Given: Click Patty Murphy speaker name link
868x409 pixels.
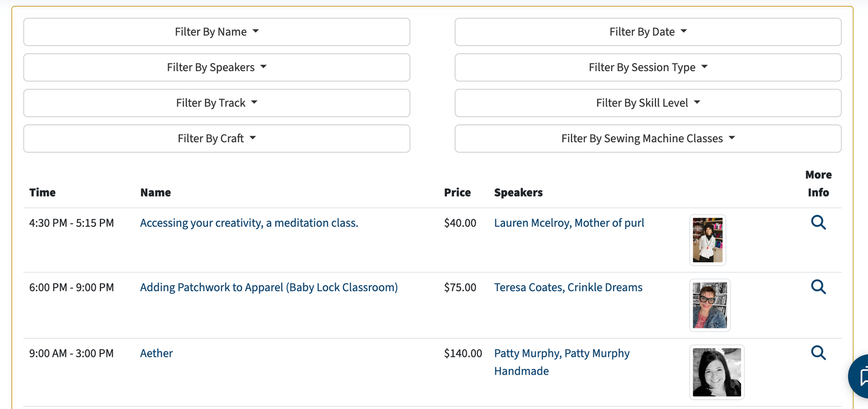Looking at the screenshot, I should pos(561,354).
